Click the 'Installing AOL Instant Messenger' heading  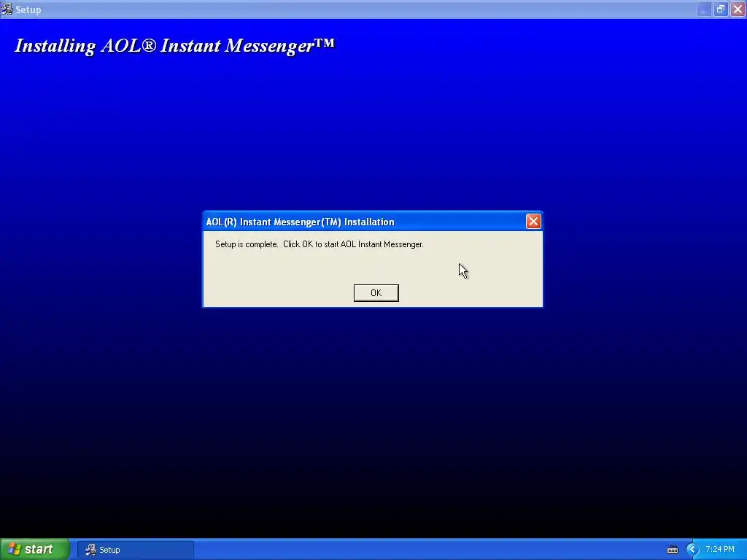(x=175, y=46)
